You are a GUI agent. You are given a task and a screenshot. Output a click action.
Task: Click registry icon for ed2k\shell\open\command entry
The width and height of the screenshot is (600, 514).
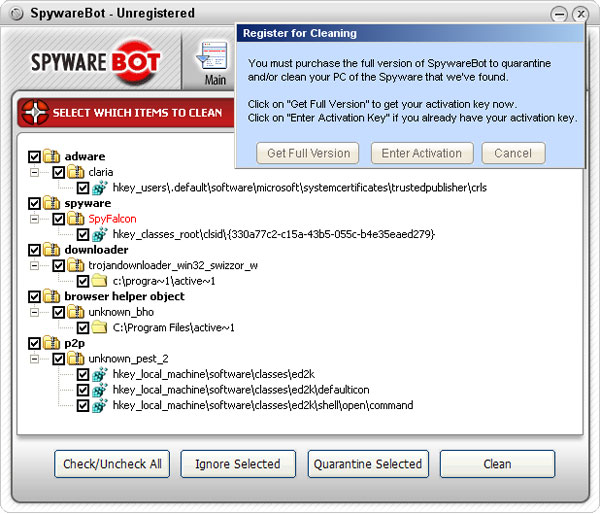coord(100,405)
